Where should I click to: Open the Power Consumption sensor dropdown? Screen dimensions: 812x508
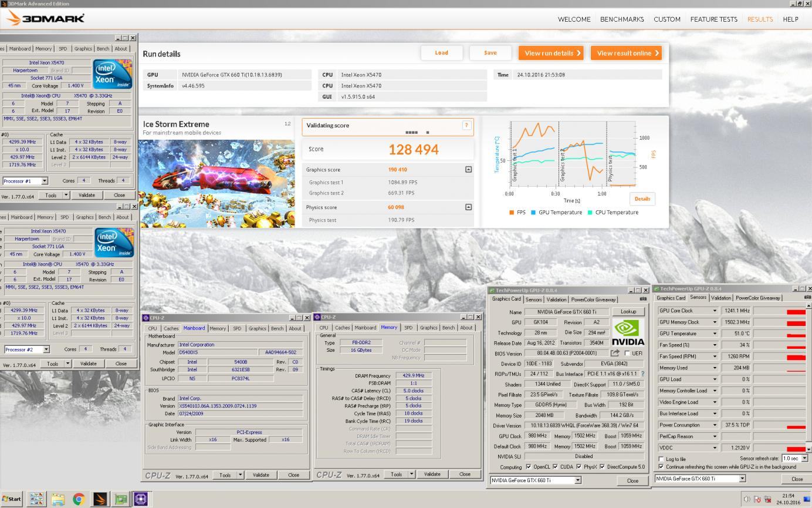715,425
